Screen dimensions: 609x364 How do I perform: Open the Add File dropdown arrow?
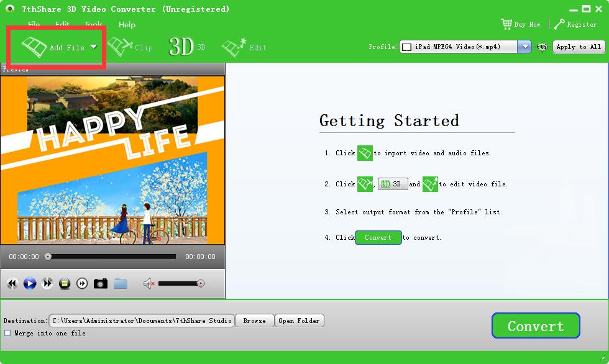pos(94,47)
